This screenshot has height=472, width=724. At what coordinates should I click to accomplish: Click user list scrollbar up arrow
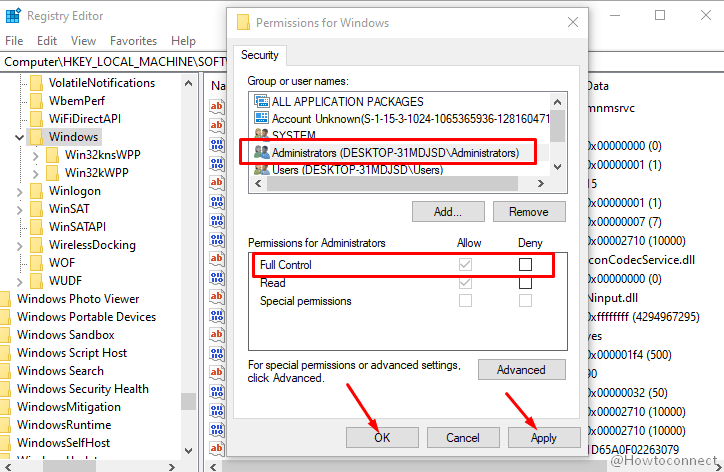(x=557, y=102)
